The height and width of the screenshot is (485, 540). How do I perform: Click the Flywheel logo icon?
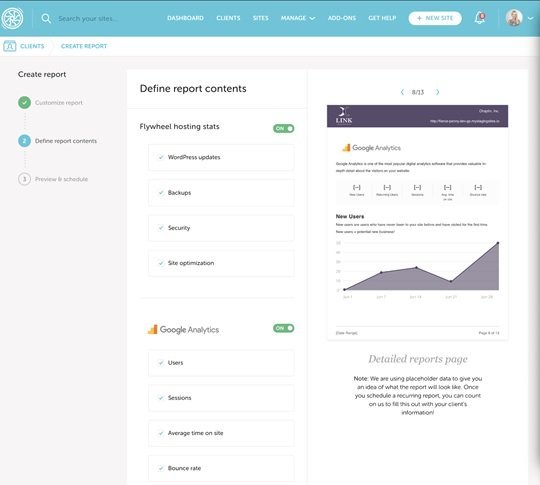pyautogui.click(x=12, y=18)
